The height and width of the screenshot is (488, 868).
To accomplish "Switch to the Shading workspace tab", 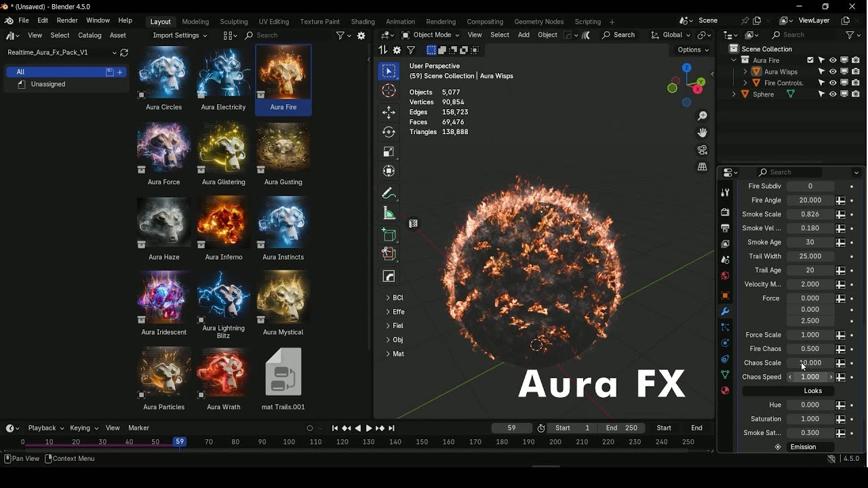I will tap(363, 22).
